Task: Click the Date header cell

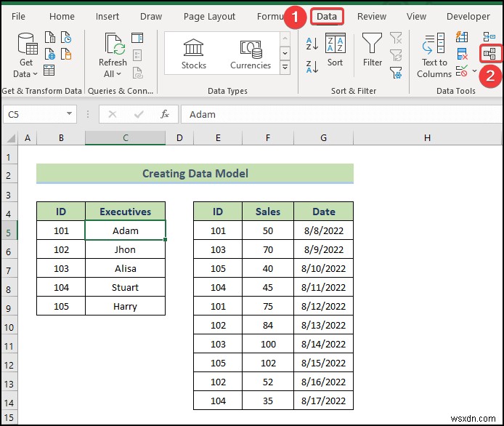Action: pos(323,212)
